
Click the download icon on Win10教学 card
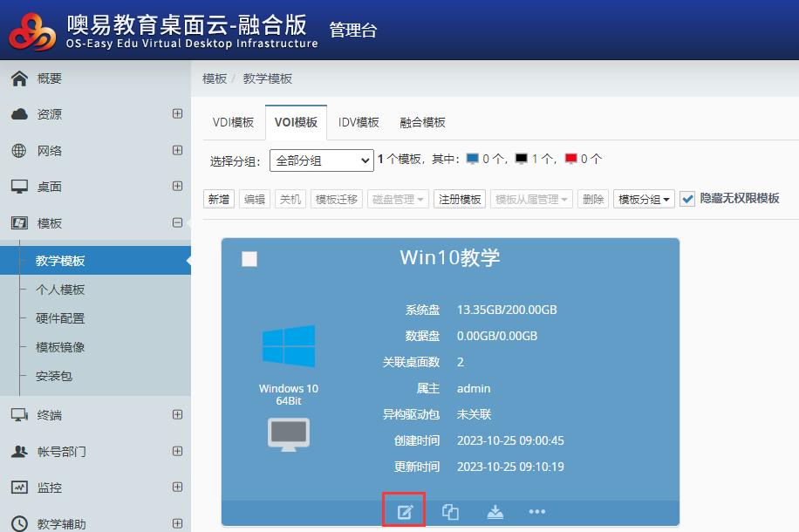(495, 512)
